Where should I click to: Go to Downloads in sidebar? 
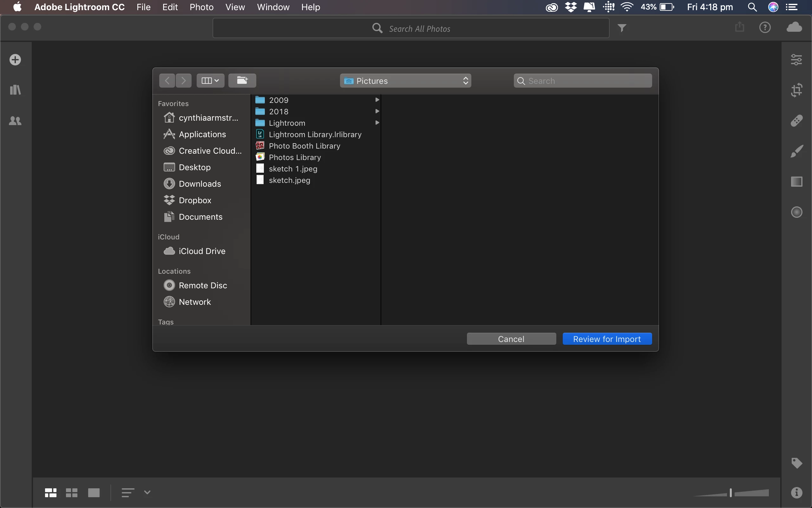[201, 184]
